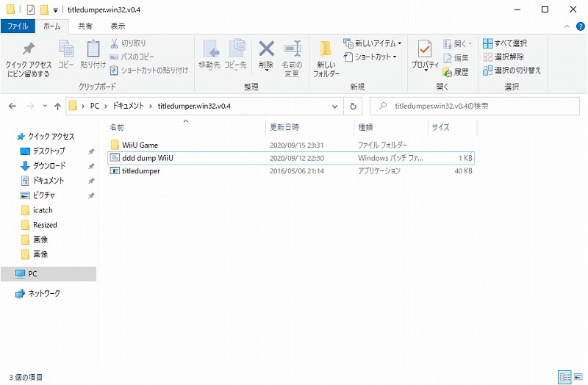Open Pictures (ピクチャ) in sidebar
The height and width of the screenshot is (385, 588).
(x=37, y=195)
